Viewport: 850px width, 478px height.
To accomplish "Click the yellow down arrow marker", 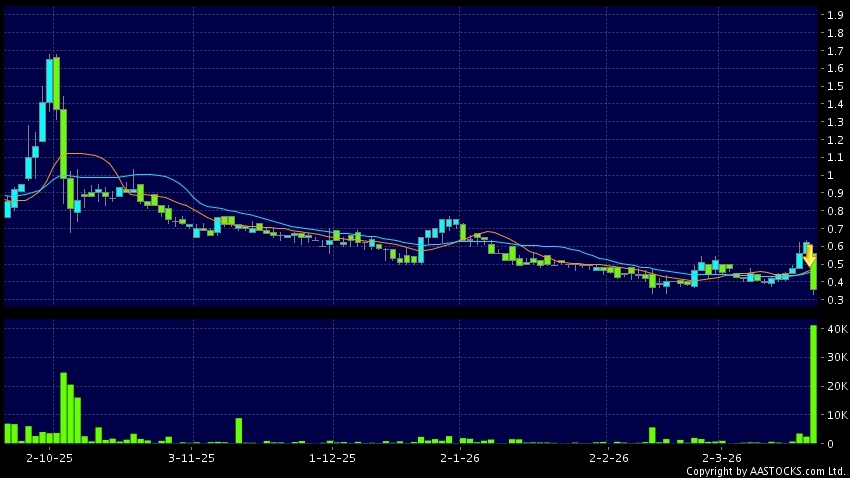I will click(809, 256).
